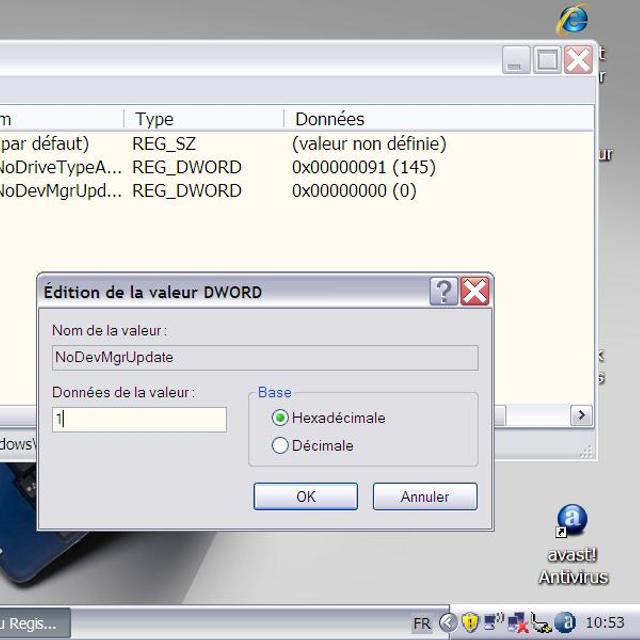This screenshot has height=640, width=640.
Task: Click the Internet Explorer desktop icon
Action: (573, 20)
